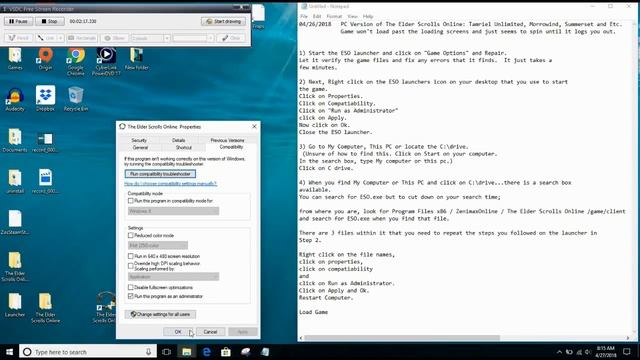Uncheck Run this program as an administrator
This screenshot has height=360, width=640.
click(131, 296)
